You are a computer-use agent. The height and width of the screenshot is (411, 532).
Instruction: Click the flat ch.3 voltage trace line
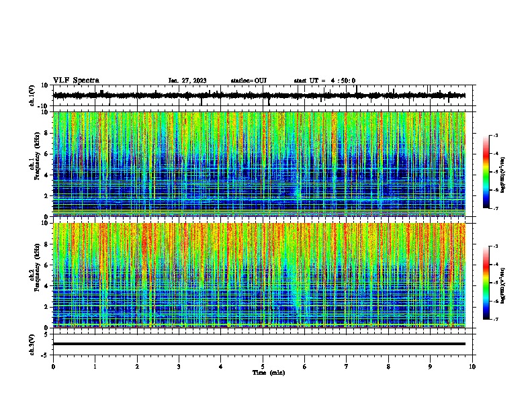pos(259,344)
